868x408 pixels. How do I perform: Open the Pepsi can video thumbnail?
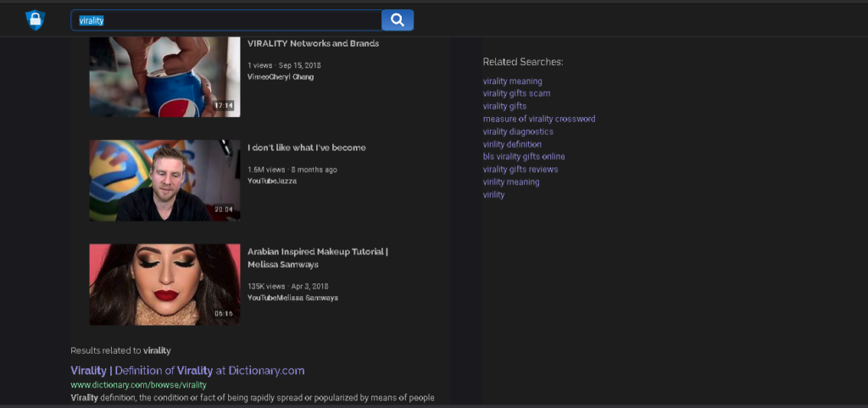pyautogui.click(x=165, y=77)
